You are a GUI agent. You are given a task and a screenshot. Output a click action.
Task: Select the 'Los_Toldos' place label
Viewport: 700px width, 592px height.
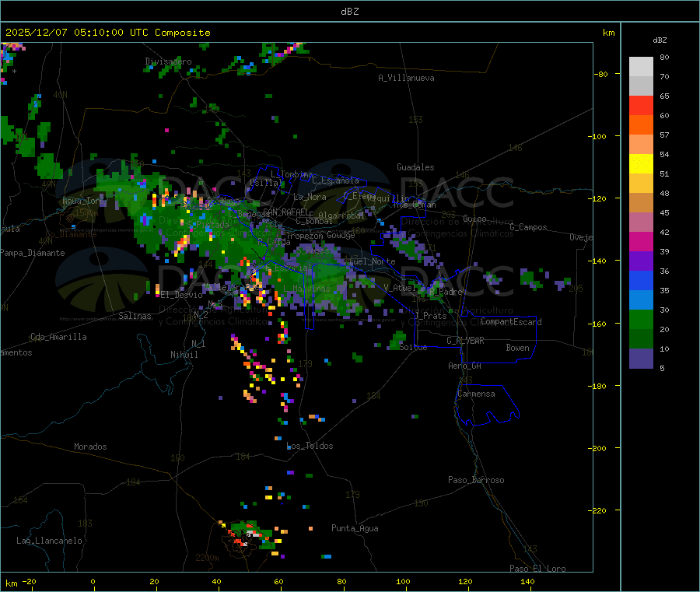(x=310, y=446)
